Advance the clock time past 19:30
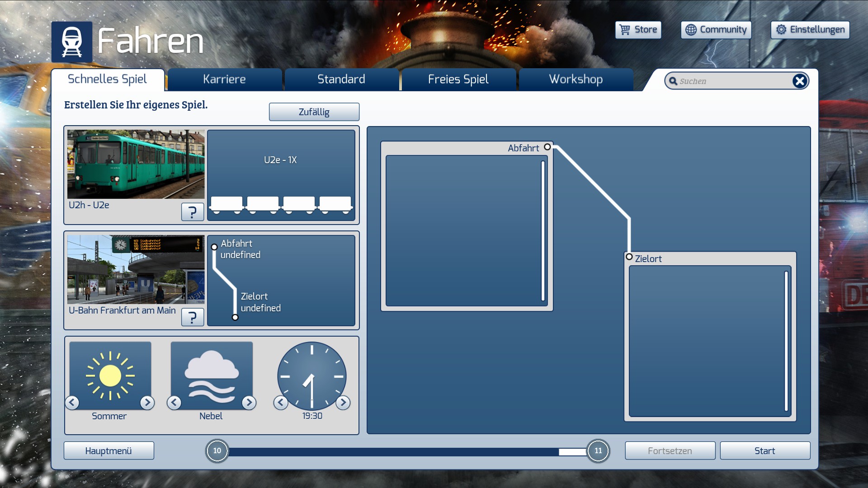The image size is (868, 488). click(x=343, y=402)
